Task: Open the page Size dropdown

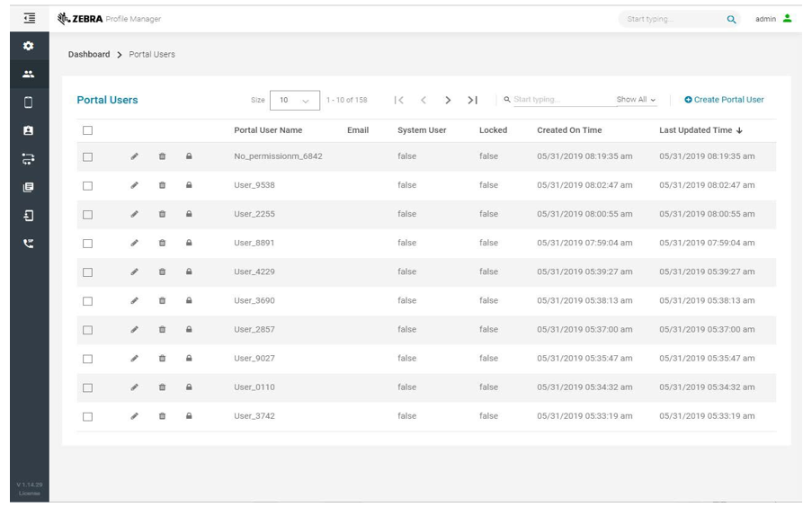Action: [294, 100]
